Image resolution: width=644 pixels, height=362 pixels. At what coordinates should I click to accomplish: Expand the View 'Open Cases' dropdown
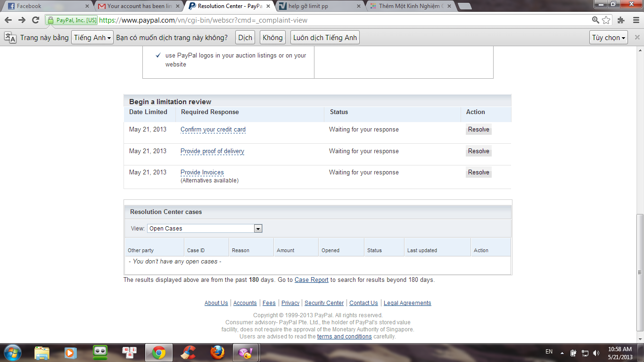[x=205, y=229]
